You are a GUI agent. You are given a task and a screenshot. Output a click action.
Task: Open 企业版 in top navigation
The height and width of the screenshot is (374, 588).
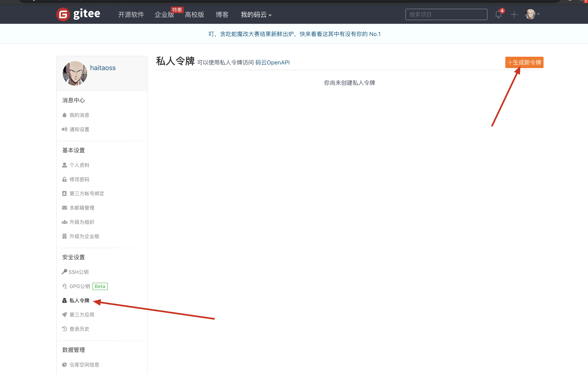(x=164, y=15)
